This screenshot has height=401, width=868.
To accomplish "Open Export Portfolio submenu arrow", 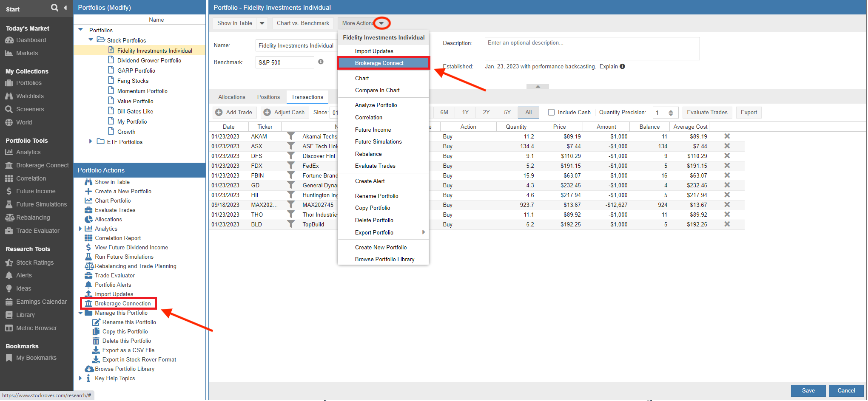I will 424,232.
